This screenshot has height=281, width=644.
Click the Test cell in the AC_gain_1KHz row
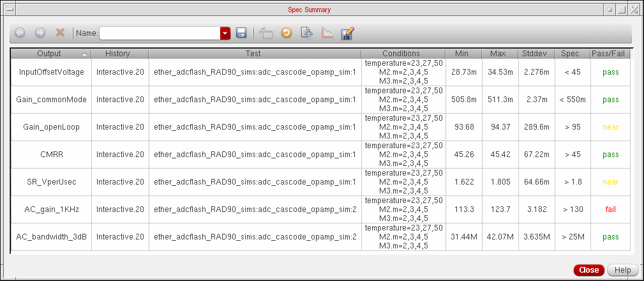(x=255, y=209)
